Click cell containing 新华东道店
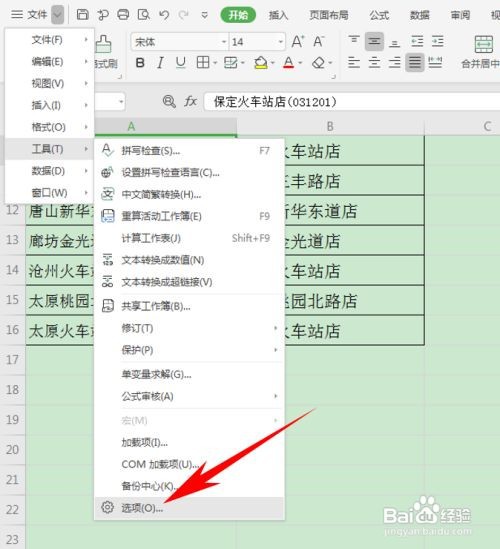 [354, 211]
